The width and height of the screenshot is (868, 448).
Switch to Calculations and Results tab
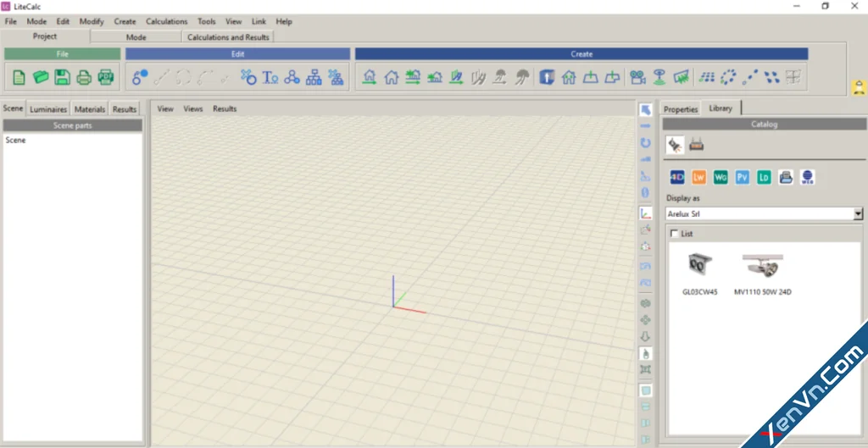click(228, 37)
